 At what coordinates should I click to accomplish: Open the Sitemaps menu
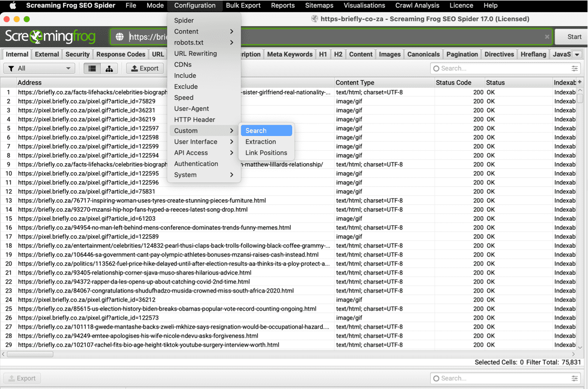319,5
